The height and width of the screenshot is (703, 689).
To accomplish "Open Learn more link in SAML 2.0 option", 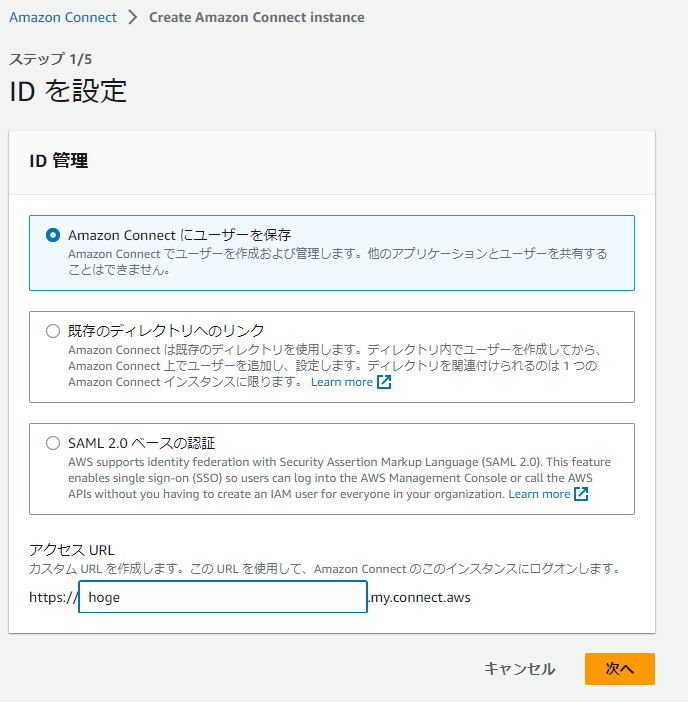I will pos(539,494).
